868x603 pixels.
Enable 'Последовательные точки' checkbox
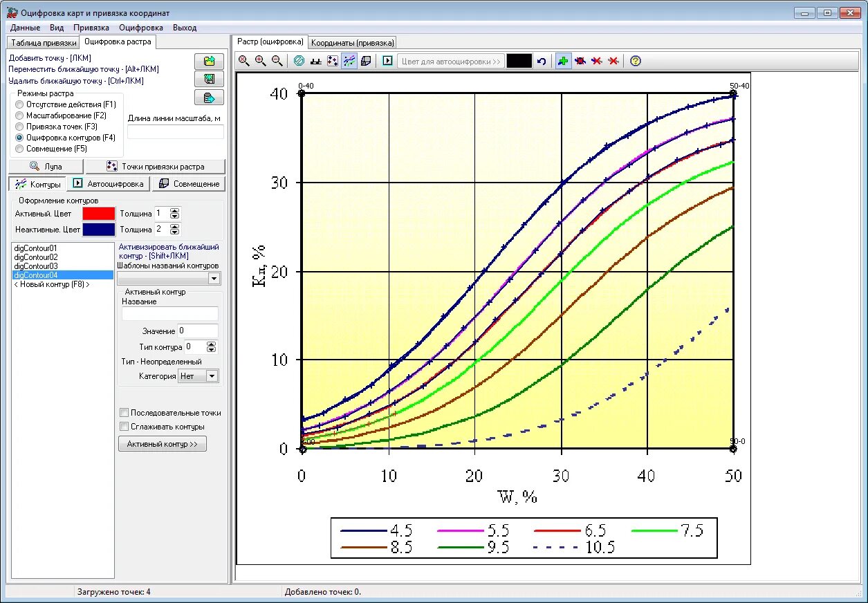(170, 413)
